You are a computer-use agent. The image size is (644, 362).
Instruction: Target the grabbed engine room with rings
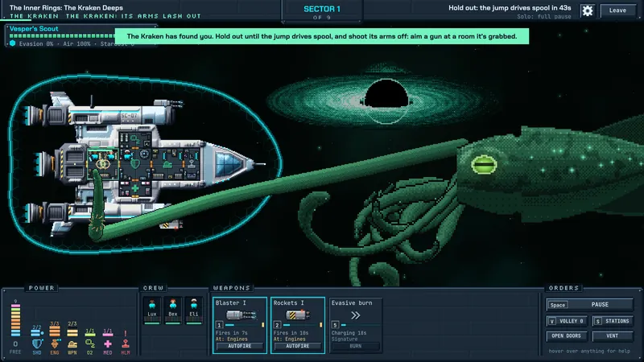(x=102, y=164)
